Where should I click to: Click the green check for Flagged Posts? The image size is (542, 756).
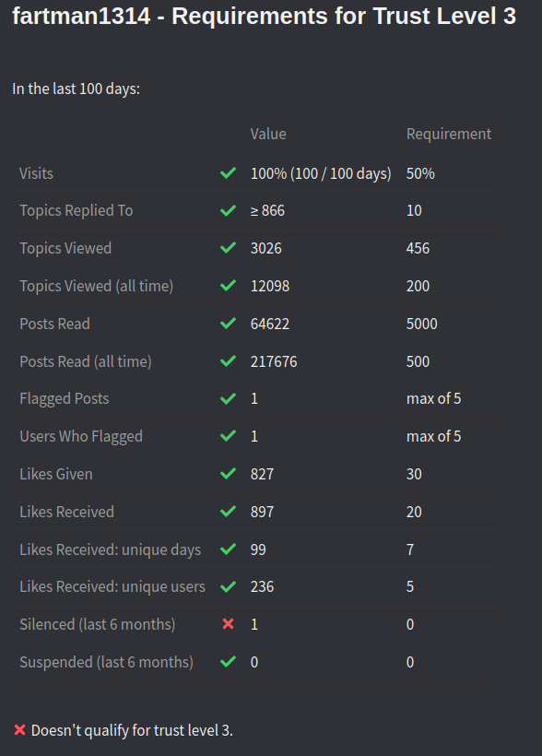pyautogui.click(x=228, y=398)
